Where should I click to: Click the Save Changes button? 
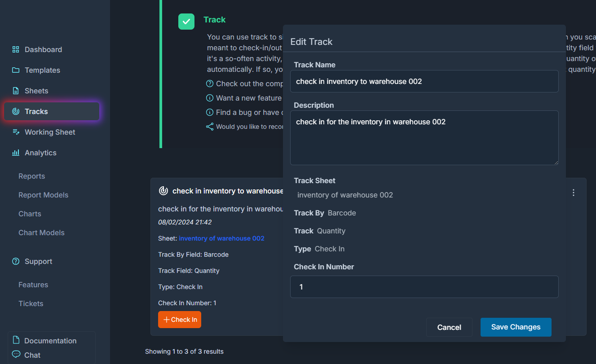516,327
